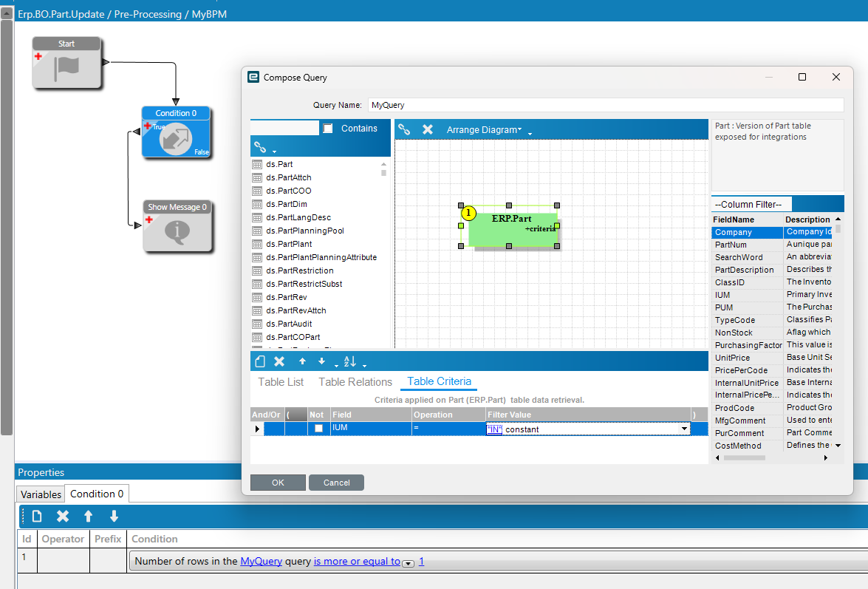868x589 pixels.
Task: Select ds.PartRestriction in table list
Action: click(x=299, y=270)
